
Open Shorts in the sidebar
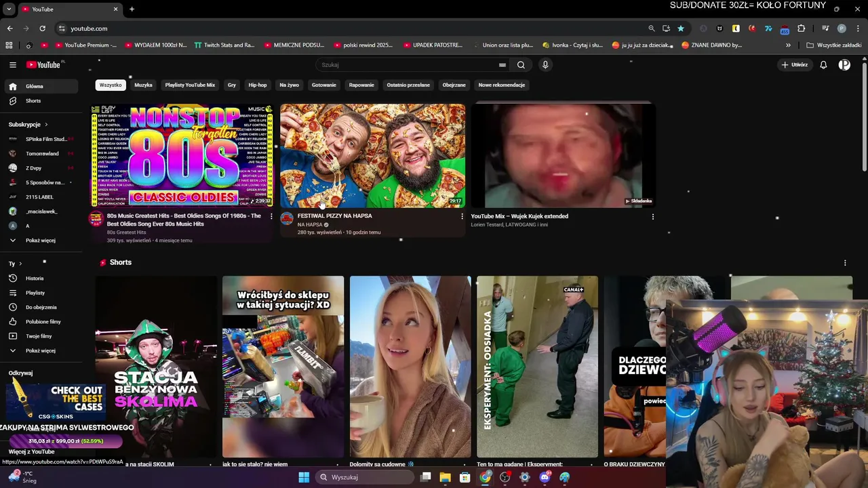tap(42, 101)
